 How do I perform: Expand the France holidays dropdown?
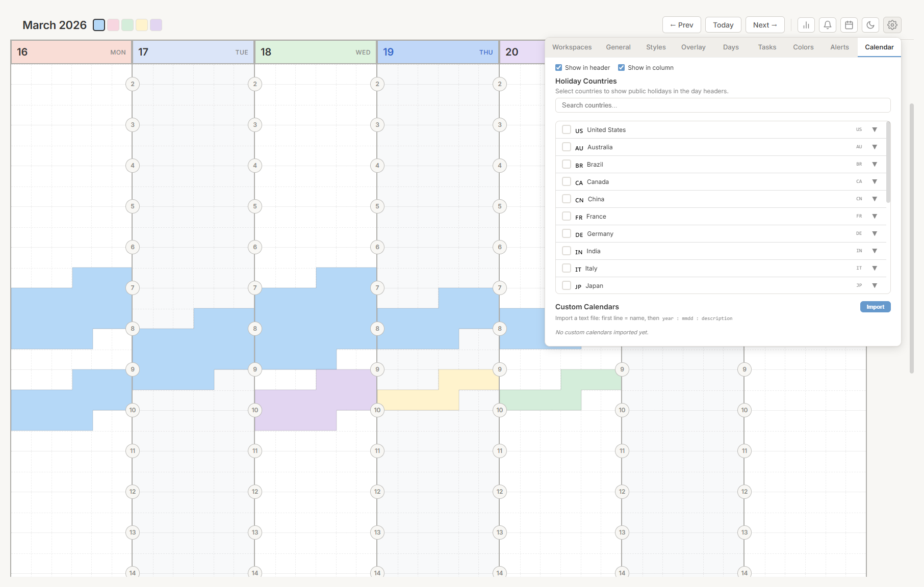875,216
